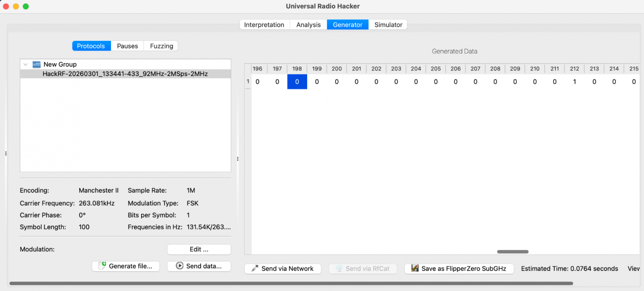Click the Bits per Symbol value 1
The height and width of the screenshot is (291, 644).
click(188, 215)
